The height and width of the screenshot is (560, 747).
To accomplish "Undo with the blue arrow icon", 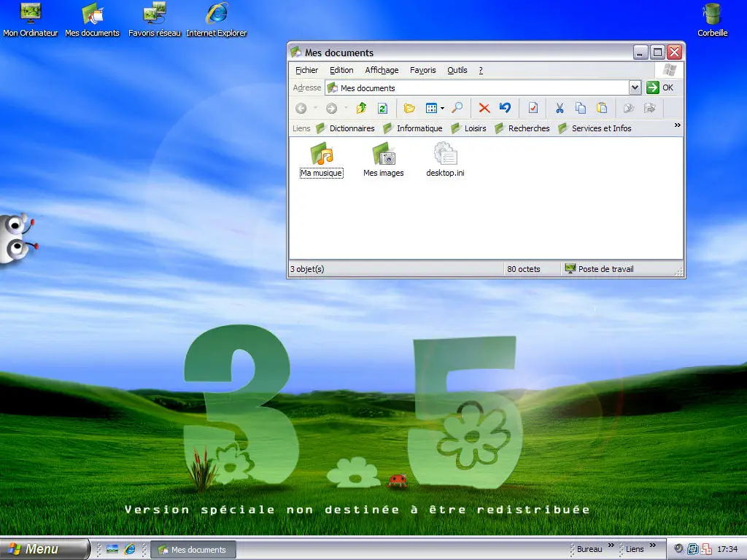I will [x=506, y=108].
